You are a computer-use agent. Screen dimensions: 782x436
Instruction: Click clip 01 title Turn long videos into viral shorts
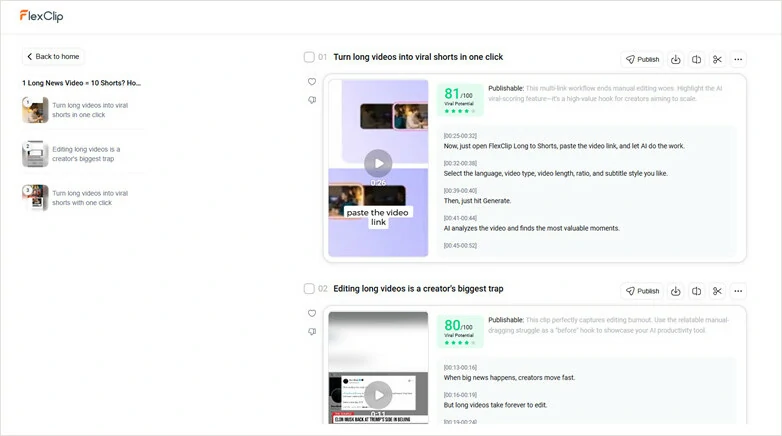(418, 57)
